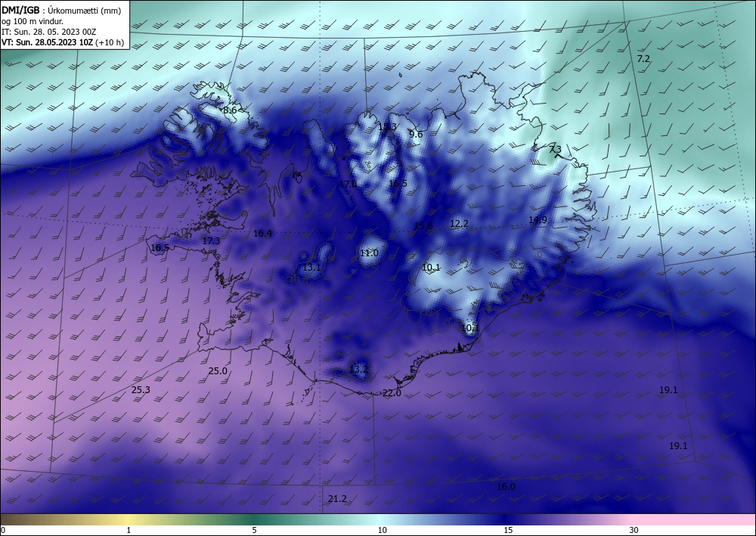Click the 15 tick on the color scale
The width and height of the screenshot is (756, 536).
tap(508, 530)
